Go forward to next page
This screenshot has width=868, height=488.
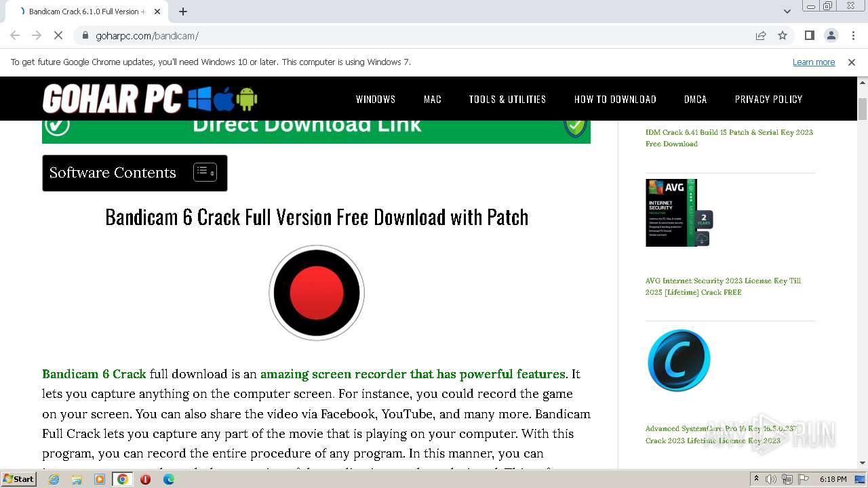[37, 35]
